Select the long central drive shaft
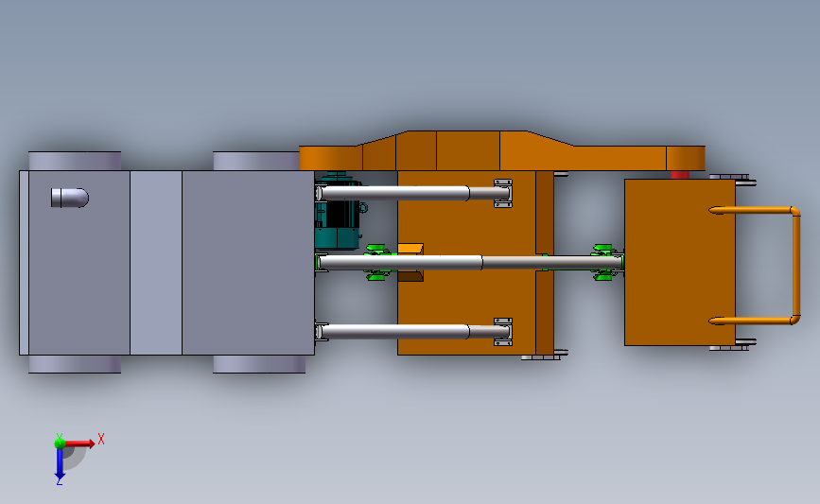 [x=470, y=262]
